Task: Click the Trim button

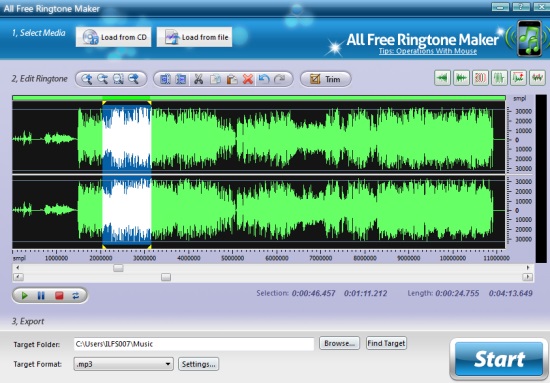Action: point(326,79)
